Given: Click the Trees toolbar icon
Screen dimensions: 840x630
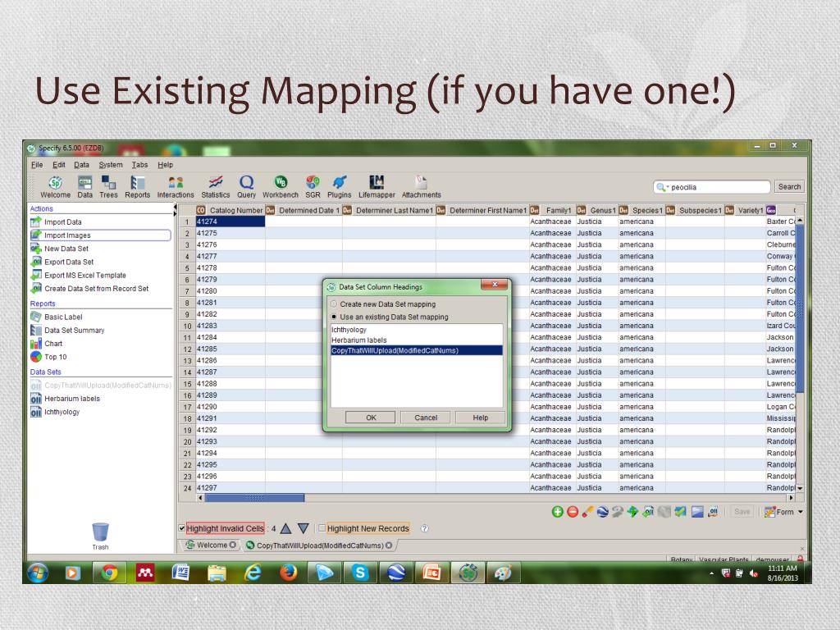Looking at the screenshot, I should tap(108, 185).
